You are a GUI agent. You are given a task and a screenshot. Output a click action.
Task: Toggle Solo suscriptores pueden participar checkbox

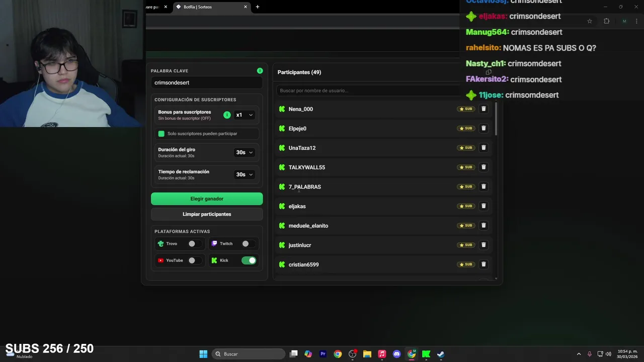click(162, 134)
